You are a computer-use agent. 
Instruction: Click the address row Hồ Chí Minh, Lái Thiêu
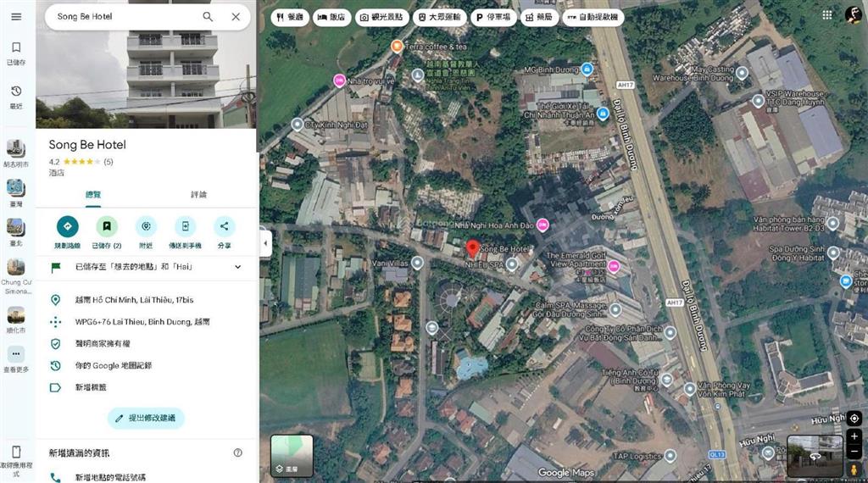click(x=147, y=300)
